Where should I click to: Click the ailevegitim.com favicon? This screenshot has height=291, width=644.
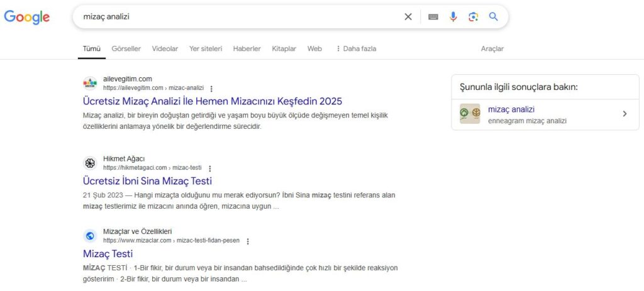tap(90, 84)
